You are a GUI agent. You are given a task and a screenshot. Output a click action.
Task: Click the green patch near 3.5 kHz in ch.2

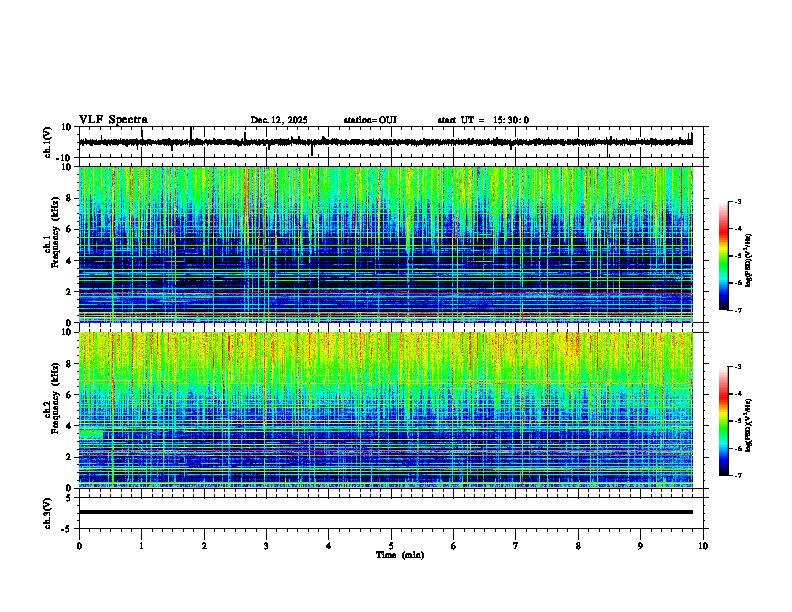coord(91,433)
